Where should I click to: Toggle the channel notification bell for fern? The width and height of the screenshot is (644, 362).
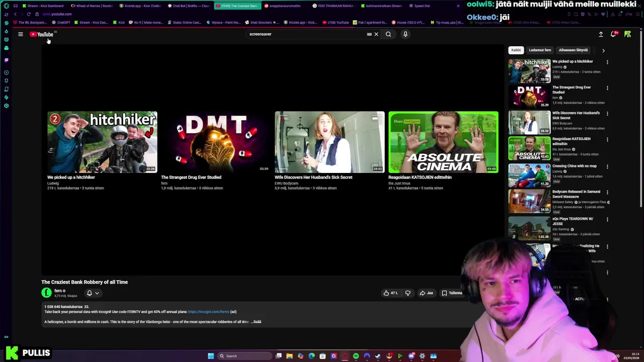tap(90, 293)
